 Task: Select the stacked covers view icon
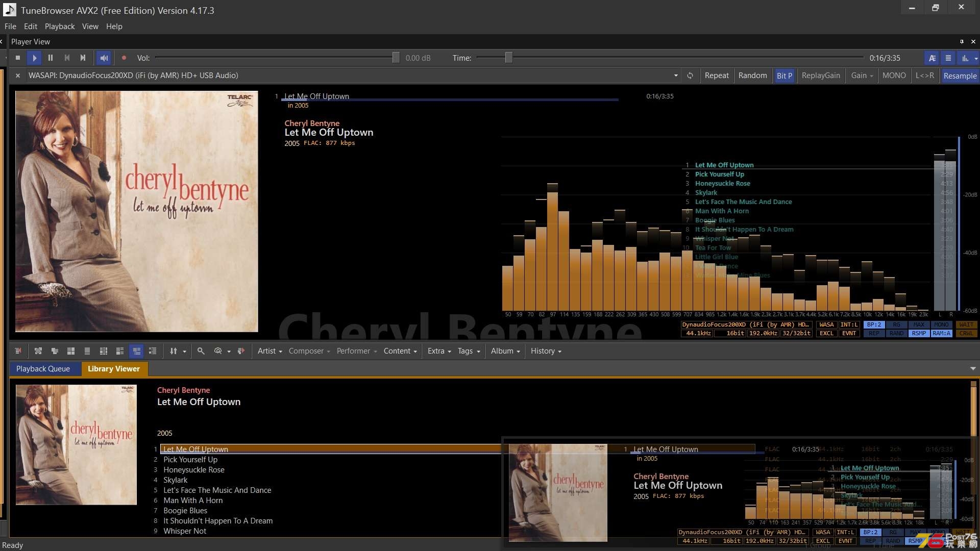[x=55, y=351]
